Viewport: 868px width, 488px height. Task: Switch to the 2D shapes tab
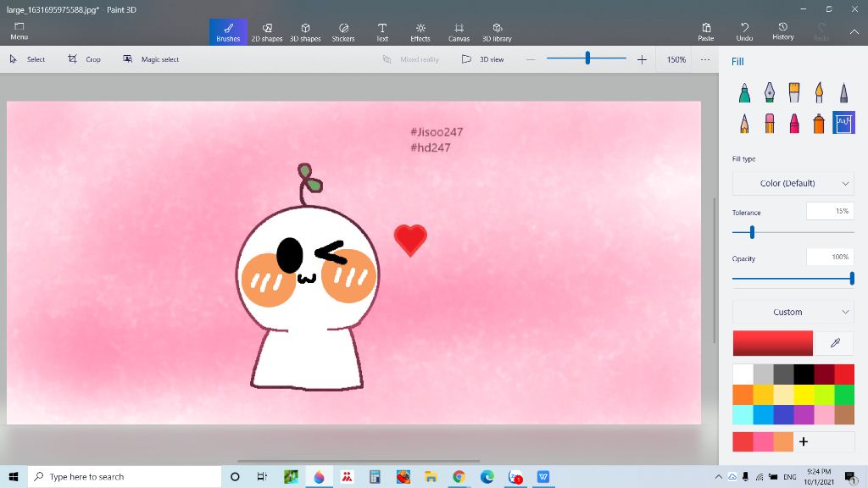pyautogui.click(x=267, y=32)
